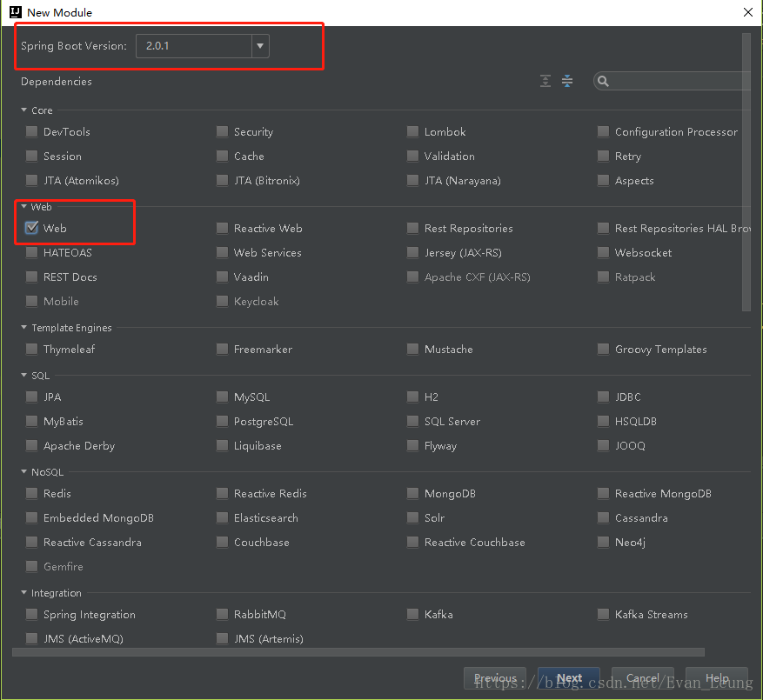Check the Security dependency
763x700 pixels.
pos(223,132)
